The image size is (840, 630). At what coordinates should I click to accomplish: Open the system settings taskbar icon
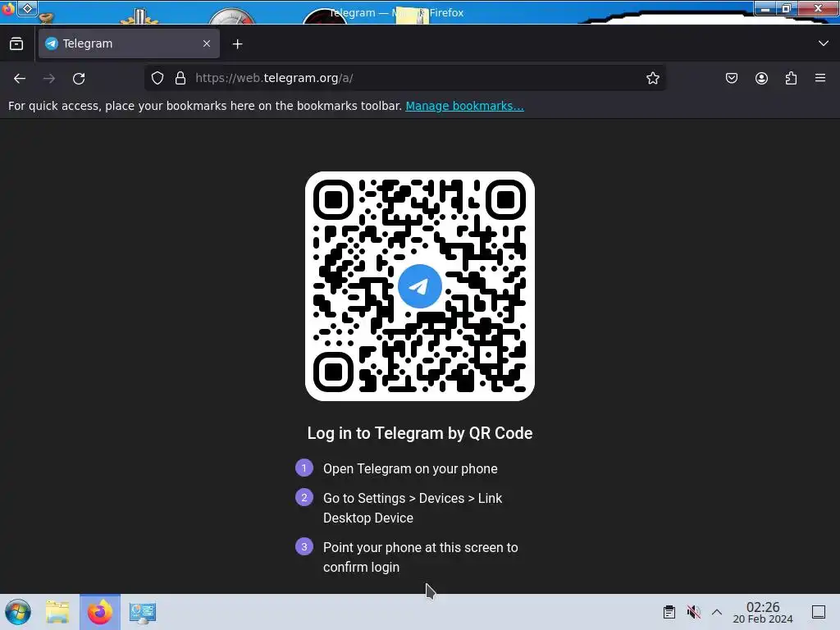pos(143,612)
